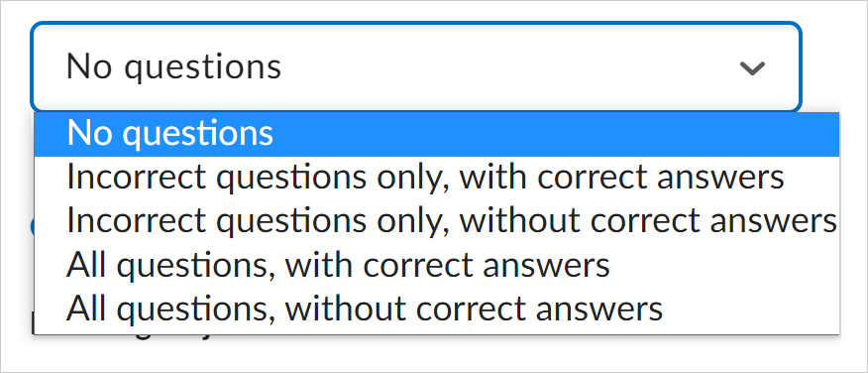Viewport: 868px width, 373px height.
Task: Select the fourth option in the open list
Action: [x=437, y=266]
